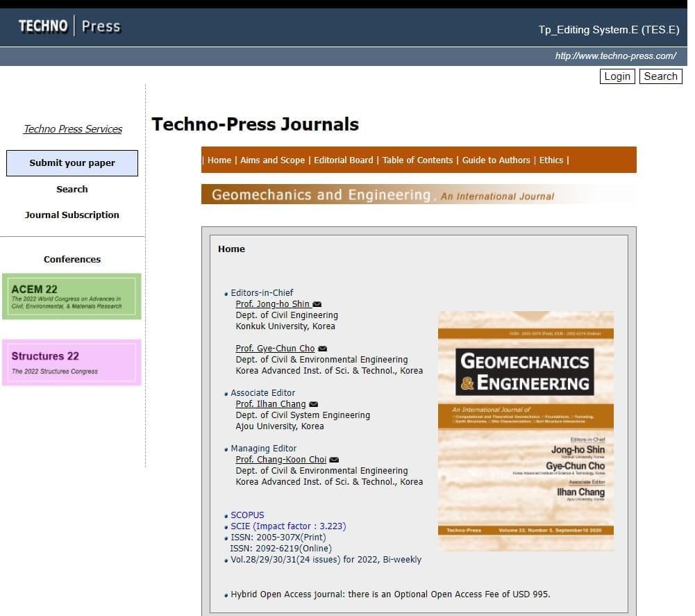Click mail icon next to Prof. Gye-Chun Cho

click(x=322, y=349)
